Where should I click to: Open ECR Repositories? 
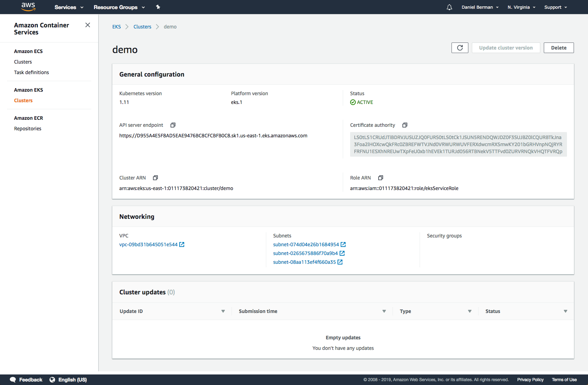coord(28,129)
